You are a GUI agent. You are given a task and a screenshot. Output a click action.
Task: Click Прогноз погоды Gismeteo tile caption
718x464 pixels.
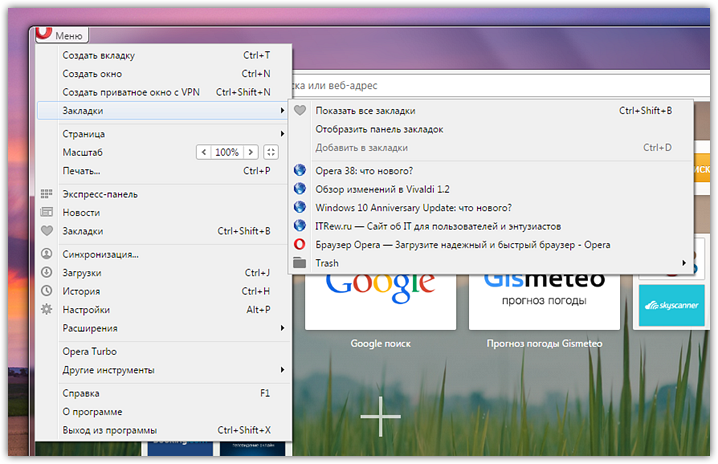point(544,343)
